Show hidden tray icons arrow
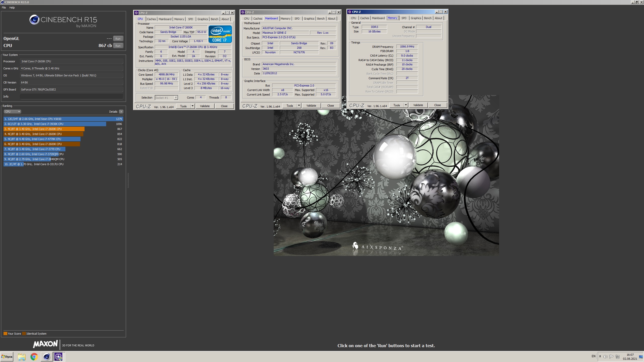Viewport: 644px width, 362px height. click(600, 356)
